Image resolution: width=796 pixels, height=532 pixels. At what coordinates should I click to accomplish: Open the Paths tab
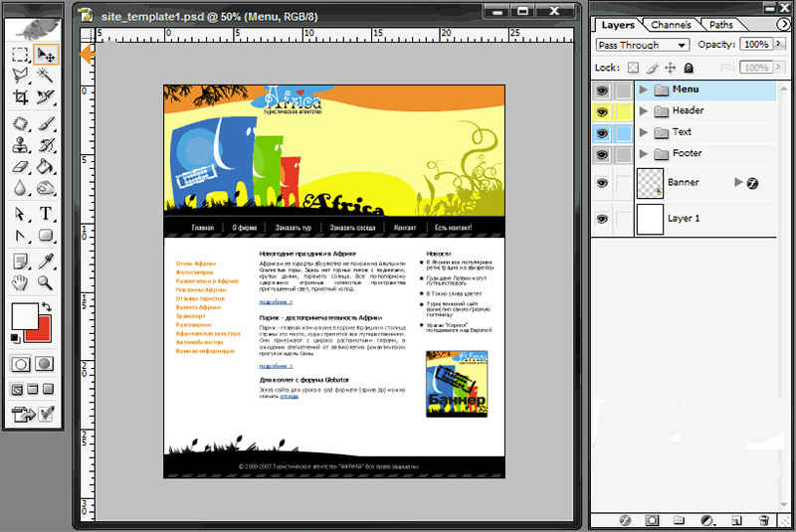coord(721,24)
